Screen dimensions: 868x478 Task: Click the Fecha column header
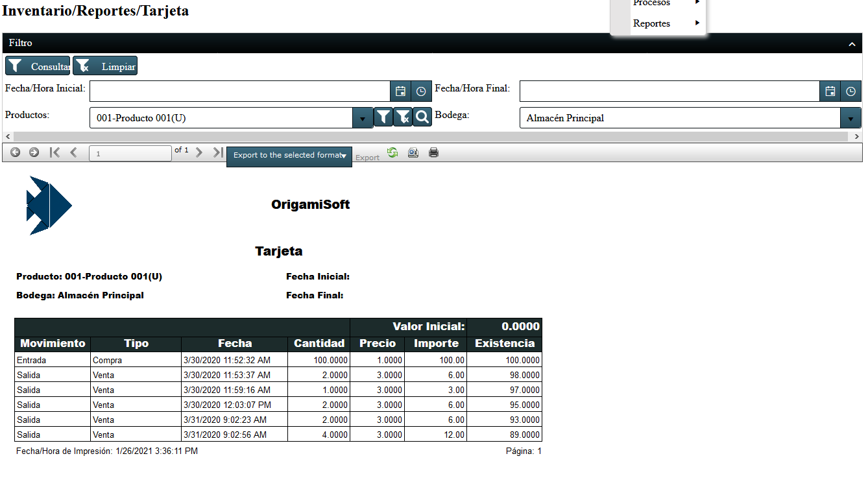tap(235, 344)
